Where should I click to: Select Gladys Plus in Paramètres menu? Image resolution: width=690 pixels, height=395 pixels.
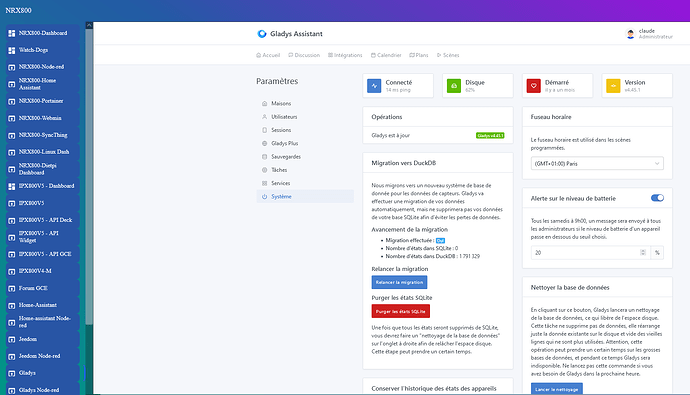click(x=305, y=143)
